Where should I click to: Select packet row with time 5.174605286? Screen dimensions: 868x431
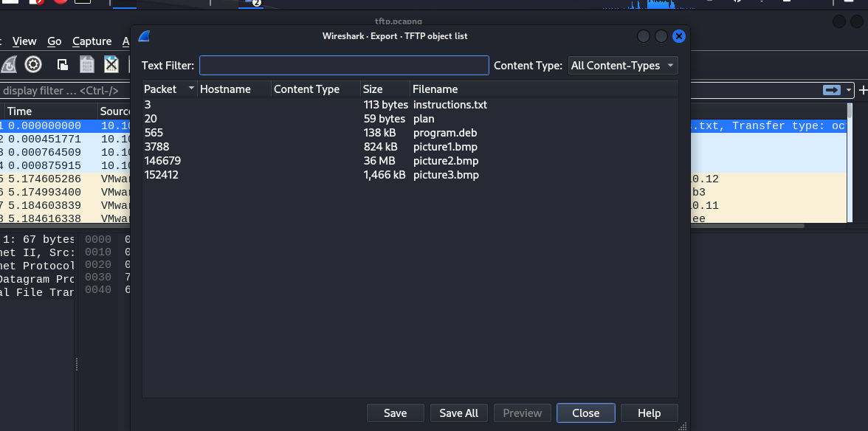[65, 179]
